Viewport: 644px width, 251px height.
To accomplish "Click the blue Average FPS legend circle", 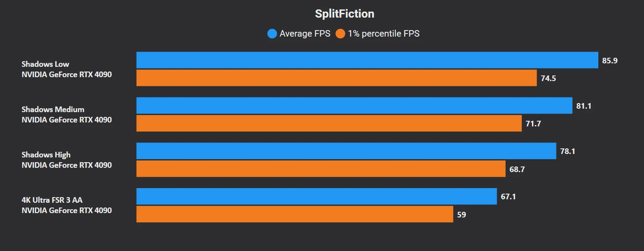I will (x=272, y=34).
